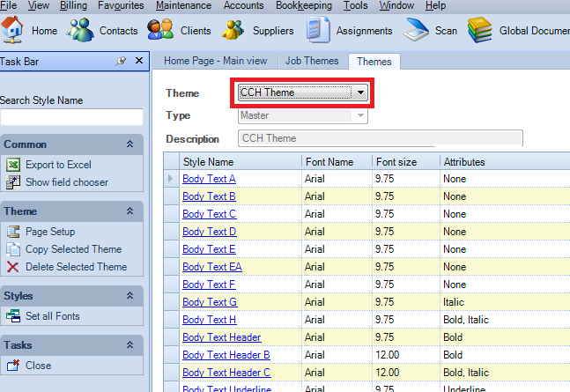This screenshot has width=570, height=392.
Task: Open the Bookkeeping menu
Action: (x=304, y=5)
